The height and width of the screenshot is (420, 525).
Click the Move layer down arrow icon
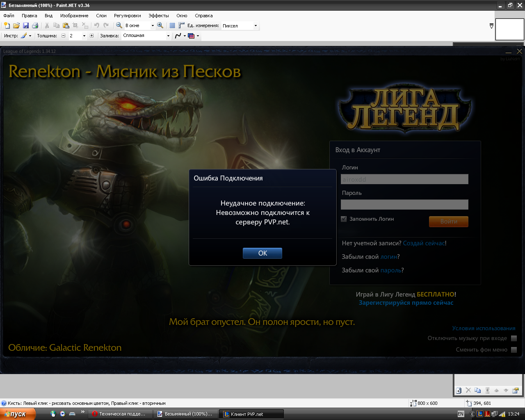click(x=506, y=390)
